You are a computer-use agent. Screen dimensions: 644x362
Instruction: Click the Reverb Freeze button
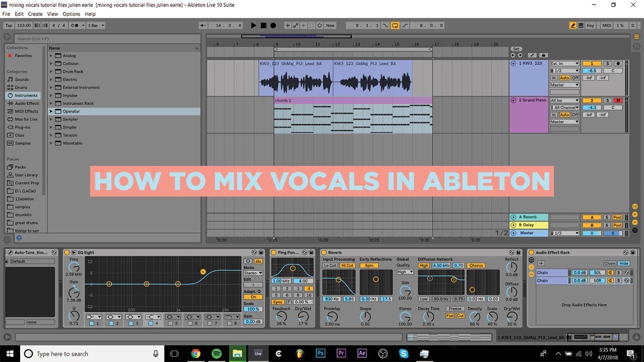click(455, 309)
